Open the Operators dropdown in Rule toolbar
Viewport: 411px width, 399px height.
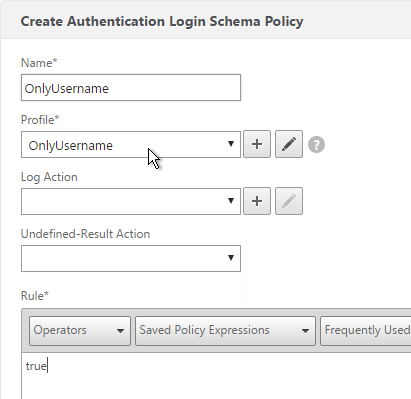pyautogui.click(x=80, y=330)
